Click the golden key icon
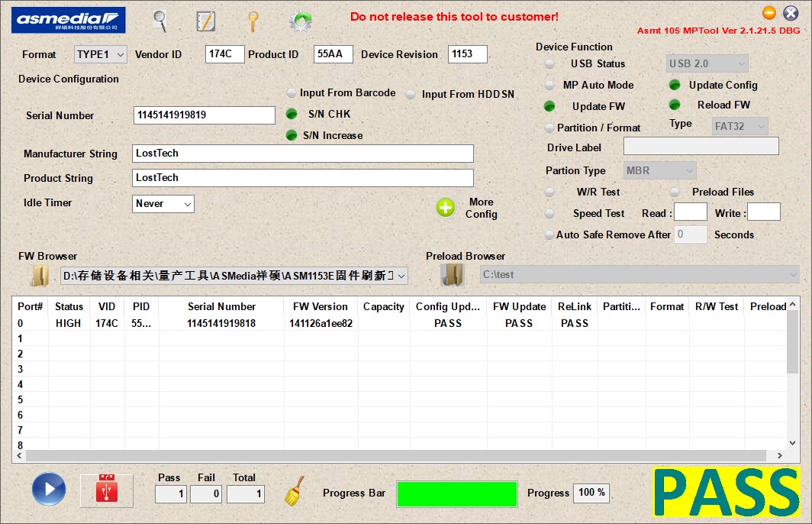Viewport: 812px width, 524px height. [253, 21]
